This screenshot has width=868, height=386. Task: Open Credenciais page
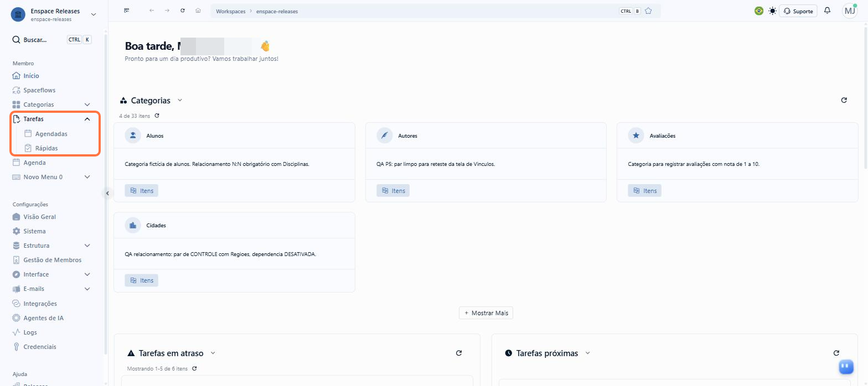[39, 347]
